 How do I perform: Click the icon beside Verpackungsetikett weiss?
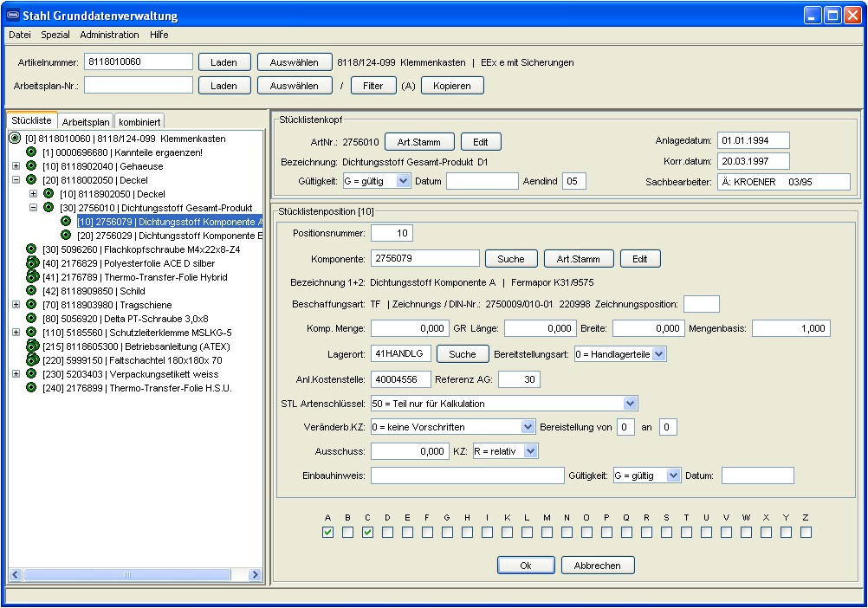31,374
